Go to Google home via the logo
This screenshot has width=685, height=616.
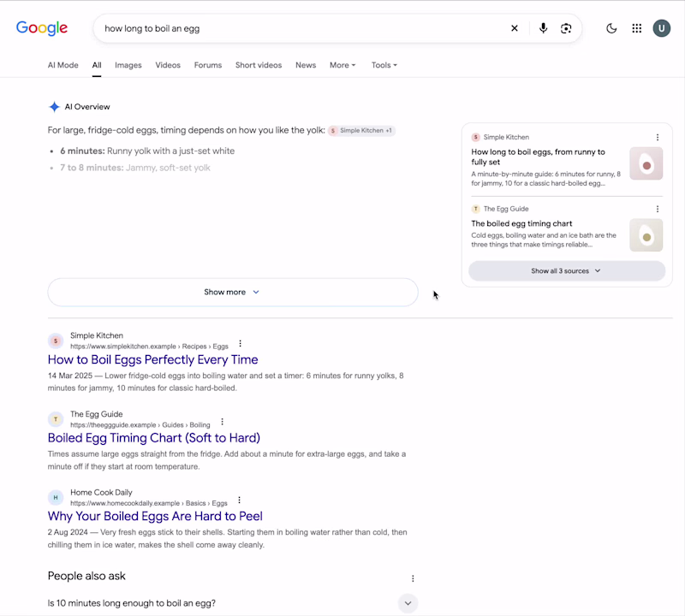42,28
